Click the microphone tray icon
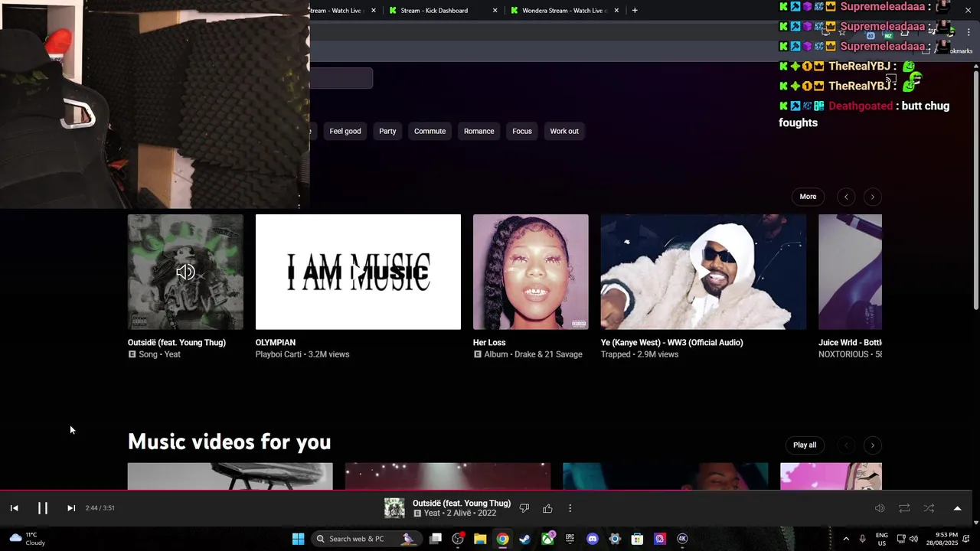The height and width of the screenshot is (551, 980). point(863,539)
